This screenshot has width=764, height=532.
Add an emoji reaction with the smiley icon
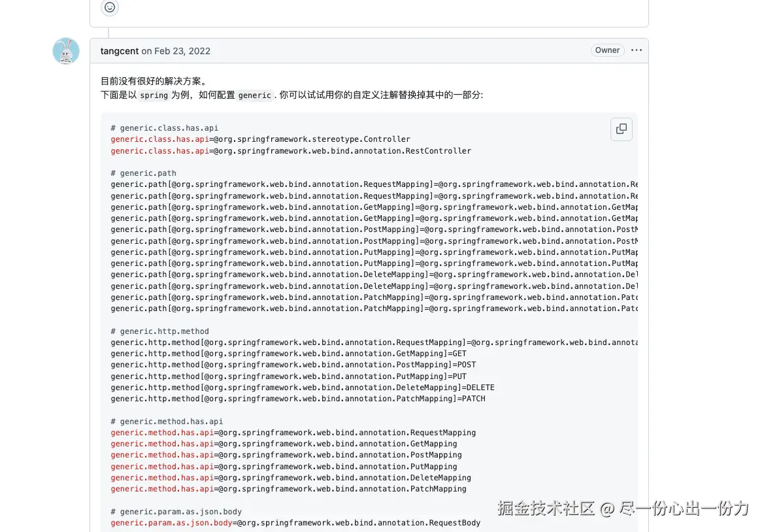(x=110, y=7)
